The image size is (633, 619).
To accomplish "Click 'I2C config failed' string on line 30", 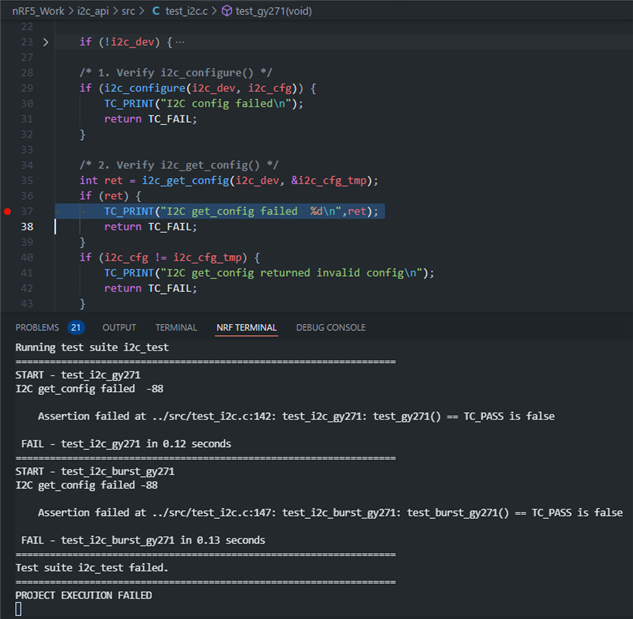I will click(226, 104).
